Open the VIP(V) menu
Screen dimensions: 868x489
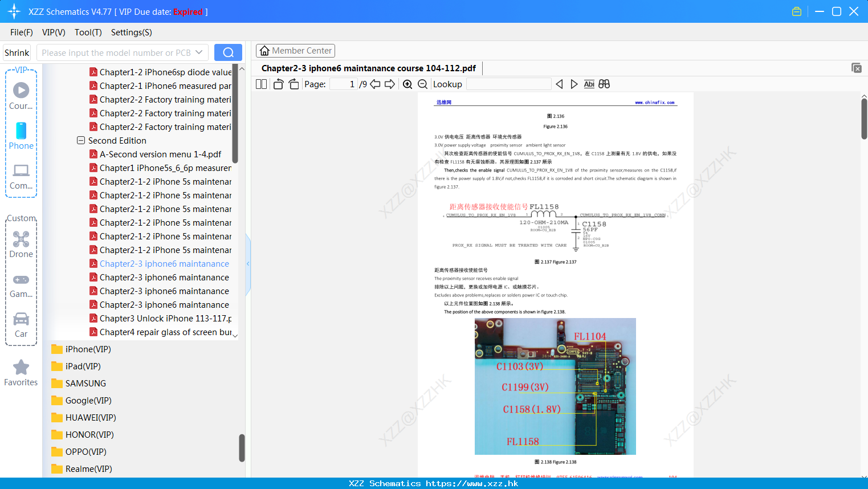pyautogui.click(x=54, y=32)
